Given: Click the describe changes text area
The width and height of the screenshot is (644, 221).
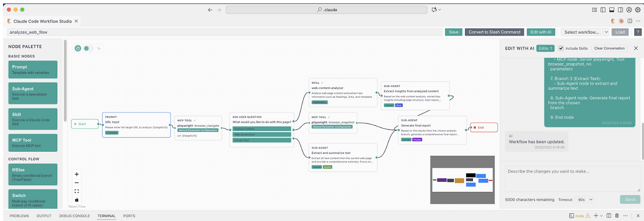Looking at the screenshot, I should (x=573, y=178).
